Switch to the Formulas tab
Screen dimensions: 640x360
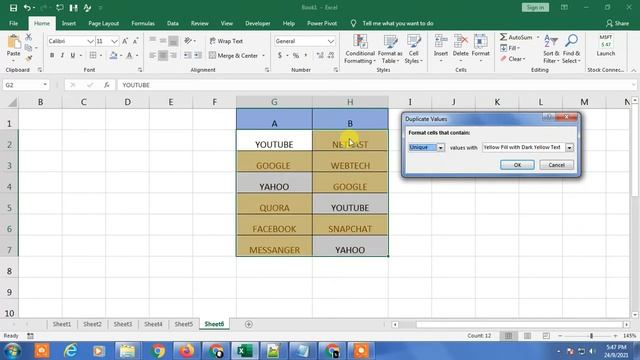[x=143, y=24]
